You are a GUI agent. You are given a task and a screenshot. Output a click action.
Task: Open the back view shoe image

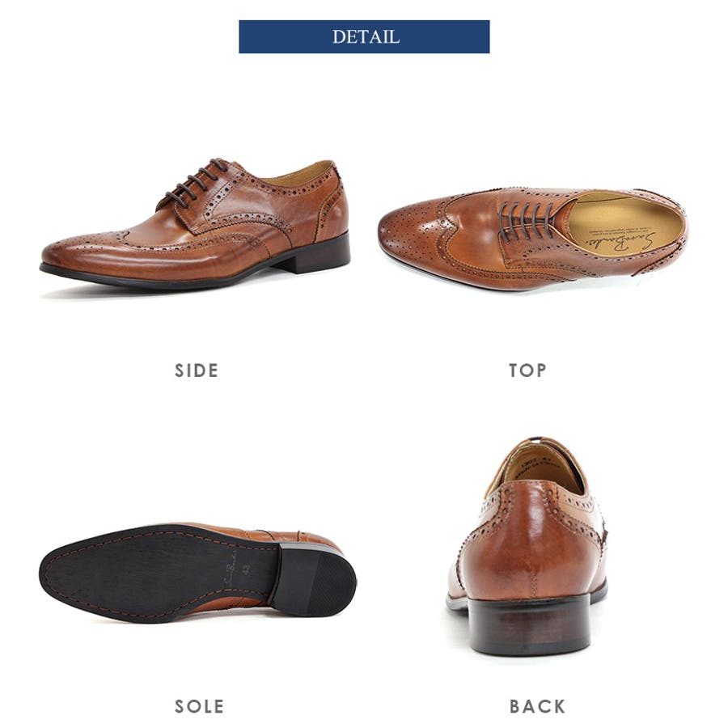(527, 546)
